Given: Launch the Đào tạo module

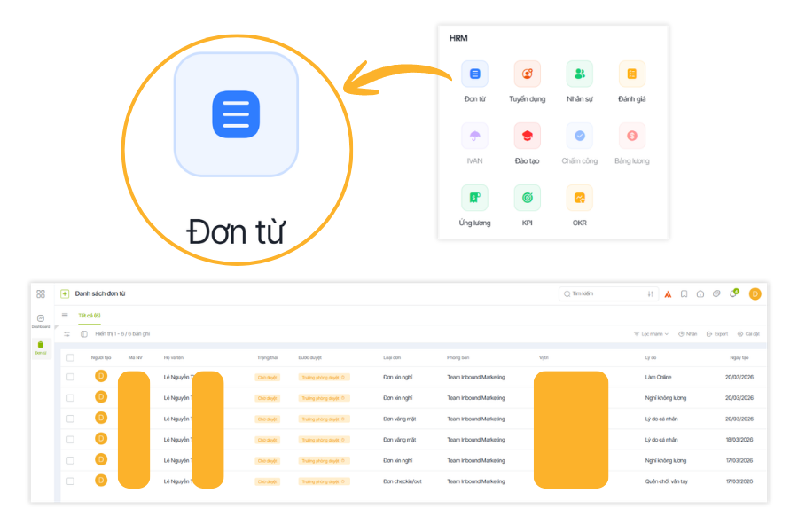Looking at the screenshot, I should pos(527,137).
